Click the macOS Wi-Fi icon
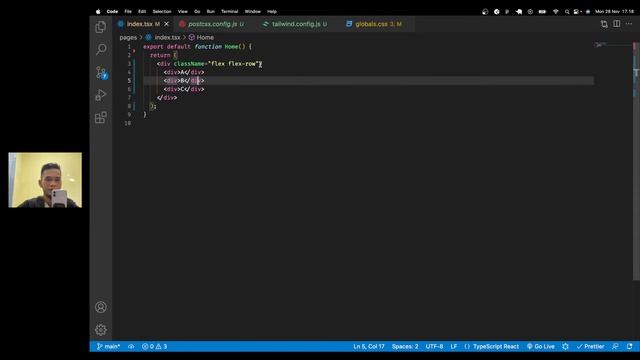The height and width of the screenshot is (360, 640). click(x=556, y=11)
